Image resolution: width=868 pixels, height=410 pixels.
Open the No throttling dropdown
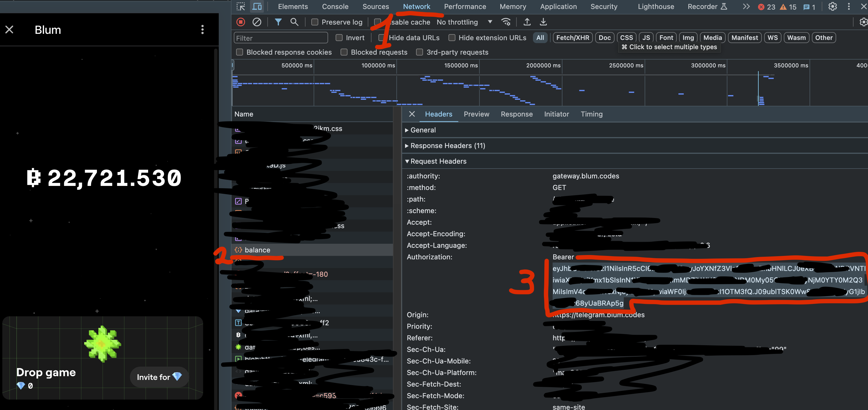(x=464, y=22)
